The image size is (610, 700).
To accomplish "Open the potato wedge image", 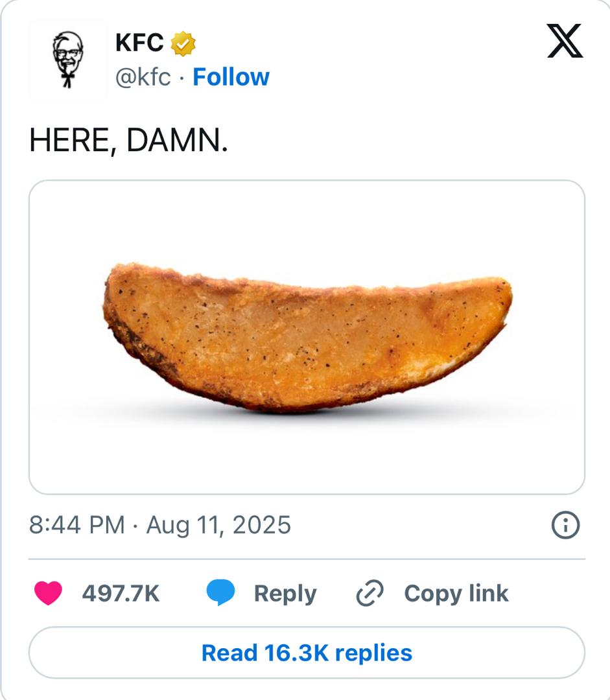I will (x=307, y=336).
